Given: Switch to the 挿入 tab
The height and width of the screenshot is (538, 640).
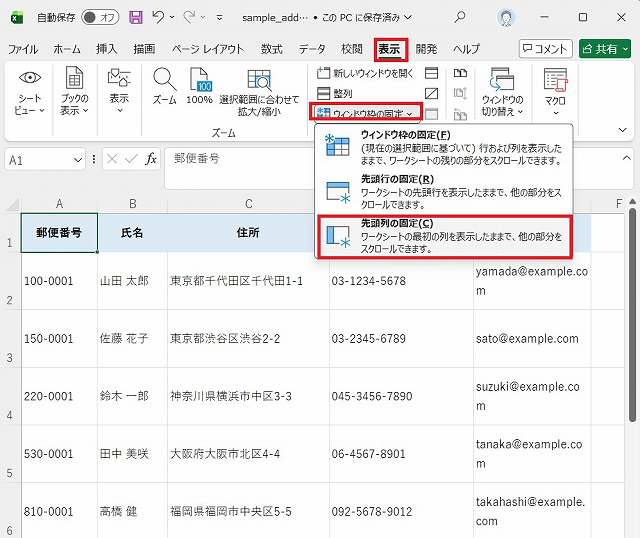Looking at the screenshot, I should [107, 49].
